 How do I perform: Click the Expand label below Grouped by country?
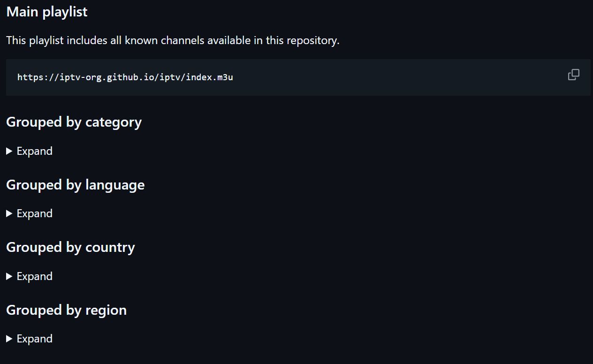tap(34, 276)
